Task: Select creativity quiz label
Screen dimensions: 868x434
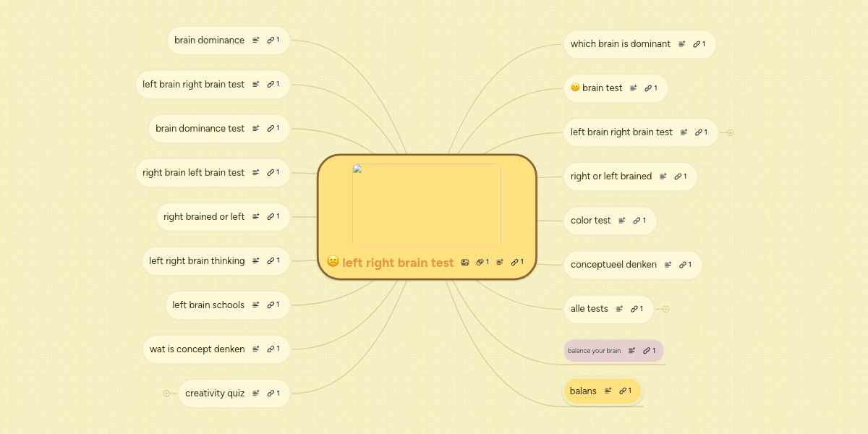Action: tap(215, 393)
